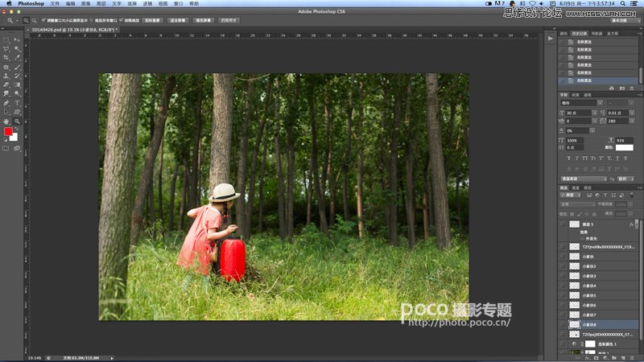Switch to the 历史记录 panel tab

point(580,33)
